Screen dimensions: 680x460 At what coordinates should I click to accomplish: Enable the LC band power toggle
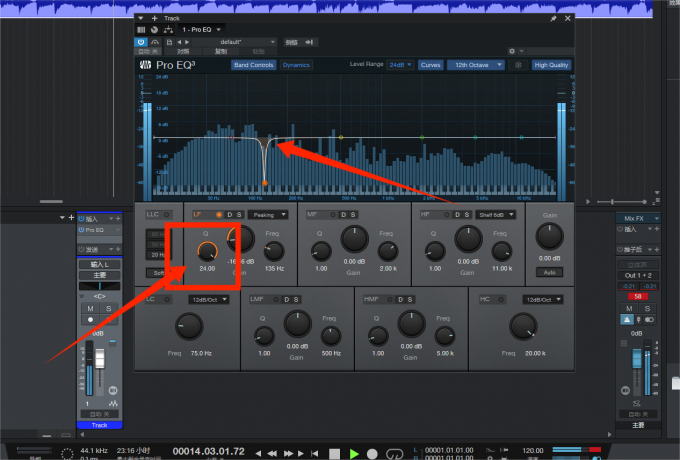pyautogui.click(x=167, y=299)
